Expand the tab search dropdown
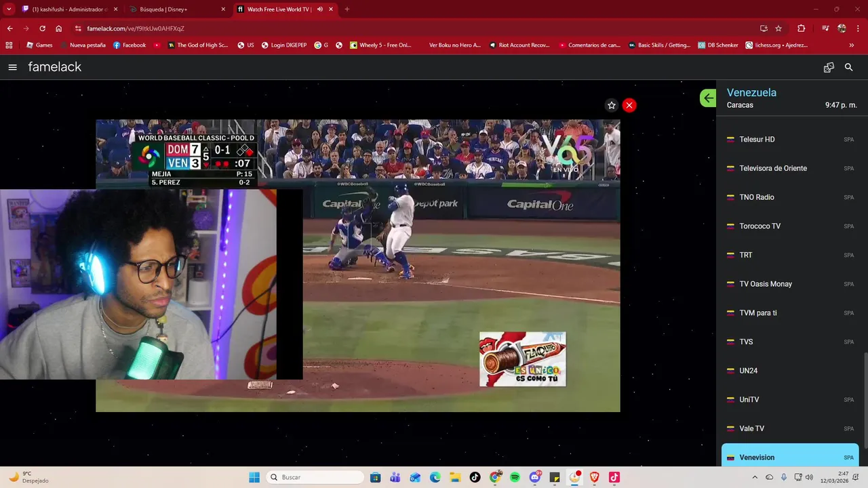Screen dimensions: 868x488 [9, 9]
